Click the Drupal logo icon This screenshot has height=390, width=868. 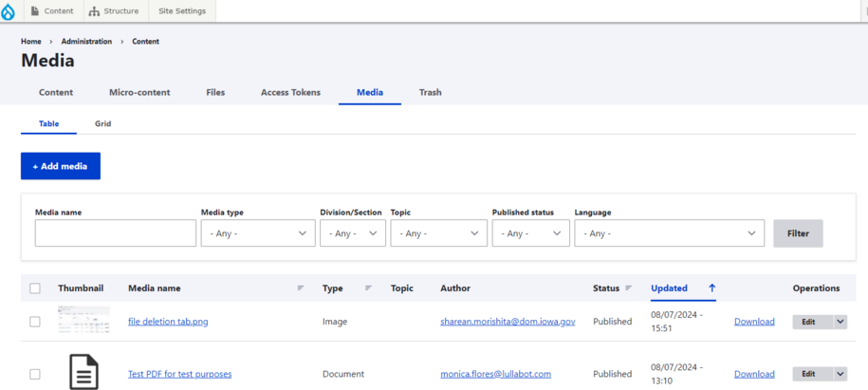pos(9,11)
